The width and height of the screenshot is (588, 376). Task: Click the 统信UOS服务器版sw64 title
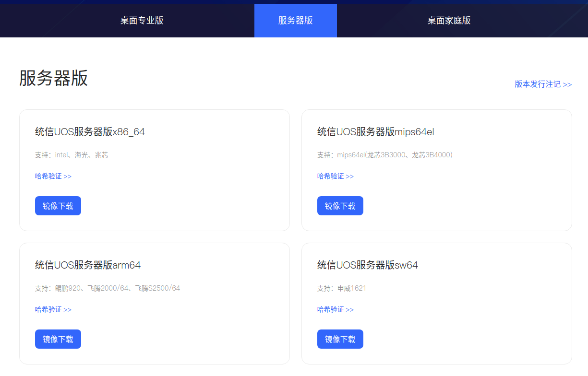[x=368, y=265]
